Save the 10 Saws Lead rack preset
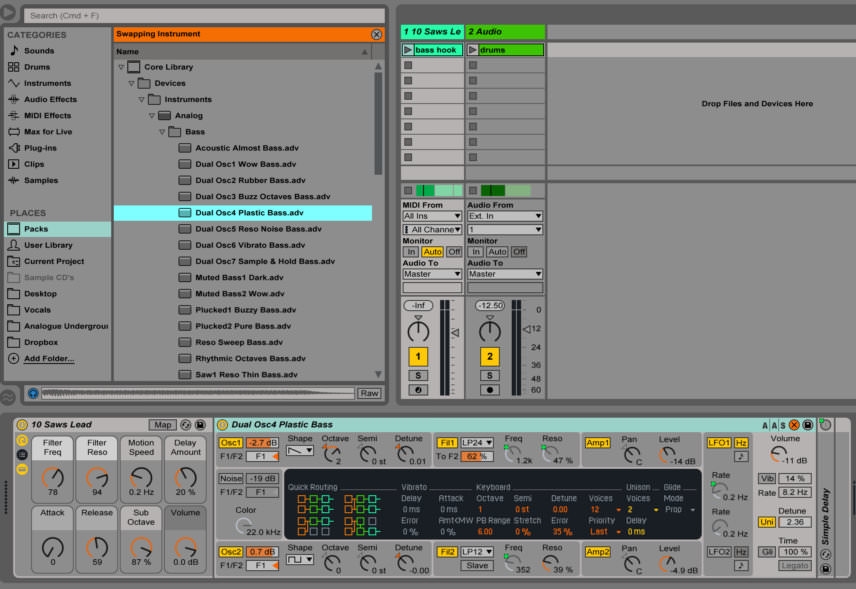 pyautogui.click(x=200, y=425)
